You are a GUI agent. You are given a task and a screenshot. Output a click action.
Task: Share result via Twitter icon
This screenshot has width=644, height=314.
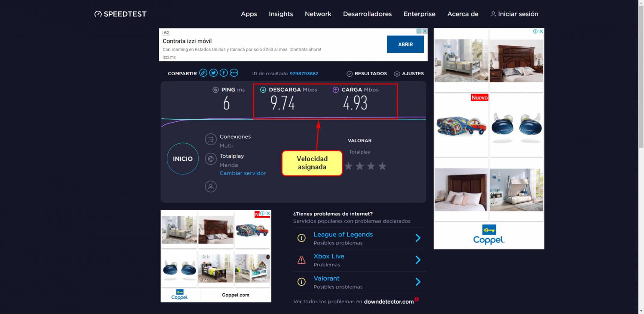tap(213, 73)
